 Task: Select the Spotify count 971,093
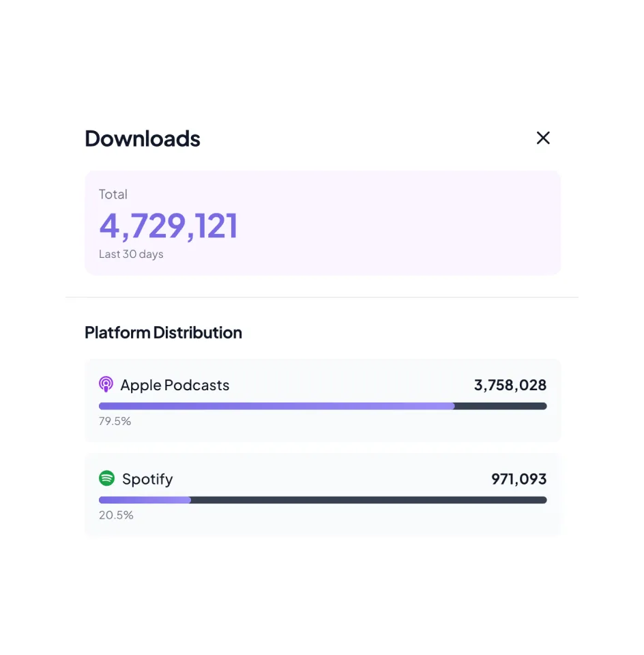coord(518,478)
